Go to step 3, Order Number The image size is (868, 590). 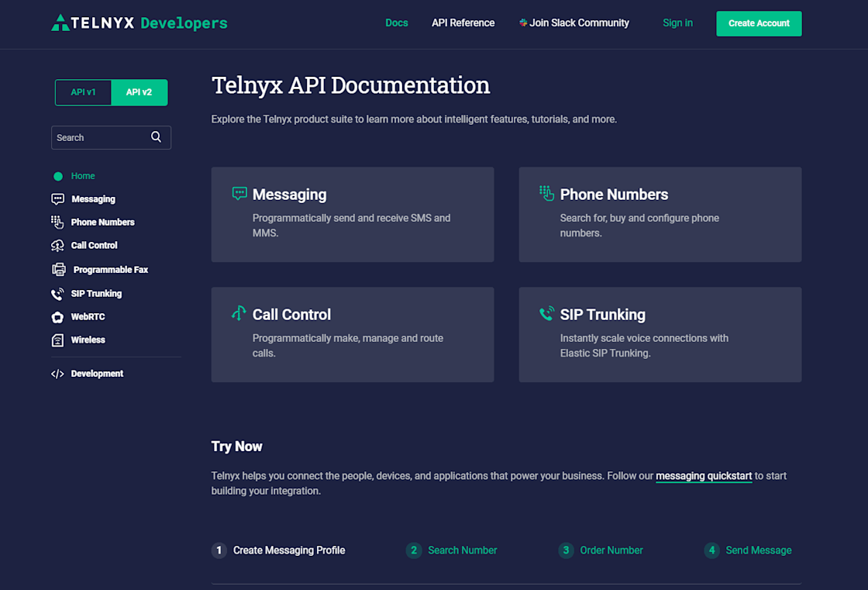(601, 550)
